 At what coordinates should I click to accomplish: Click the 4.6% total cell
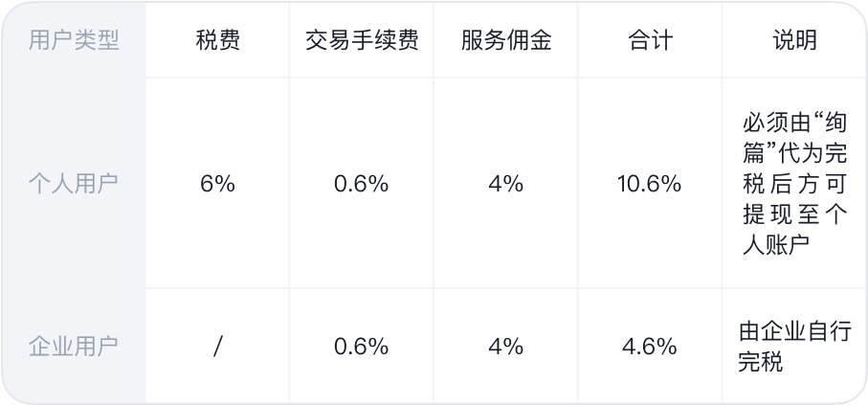click(x=651, y=347)
